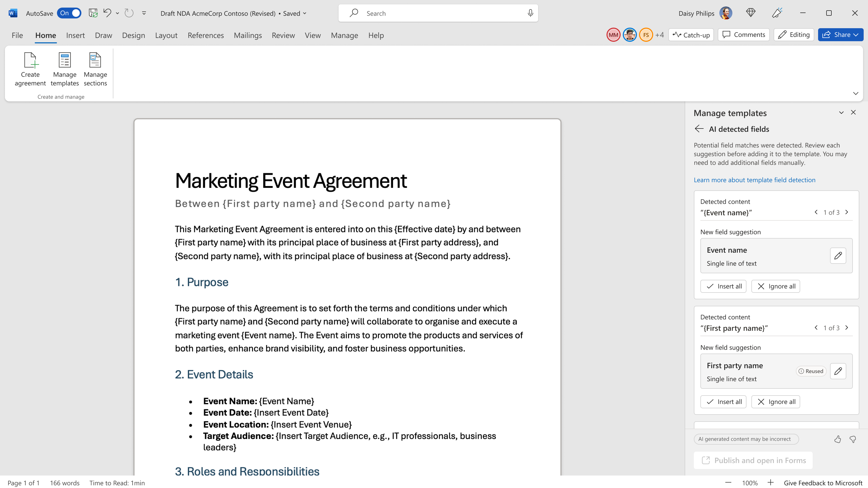Turn off the AutoSave toggle
The image size is (868, 488).
(x=69, y=13)
